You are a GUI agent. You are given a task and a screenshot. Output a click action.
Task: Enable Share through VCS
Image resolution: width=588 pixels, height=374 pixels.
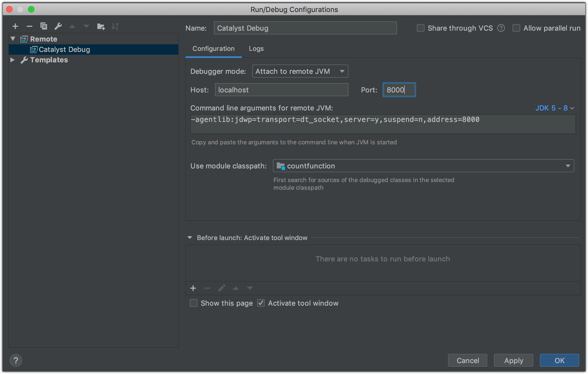click(x=420, y=28)
